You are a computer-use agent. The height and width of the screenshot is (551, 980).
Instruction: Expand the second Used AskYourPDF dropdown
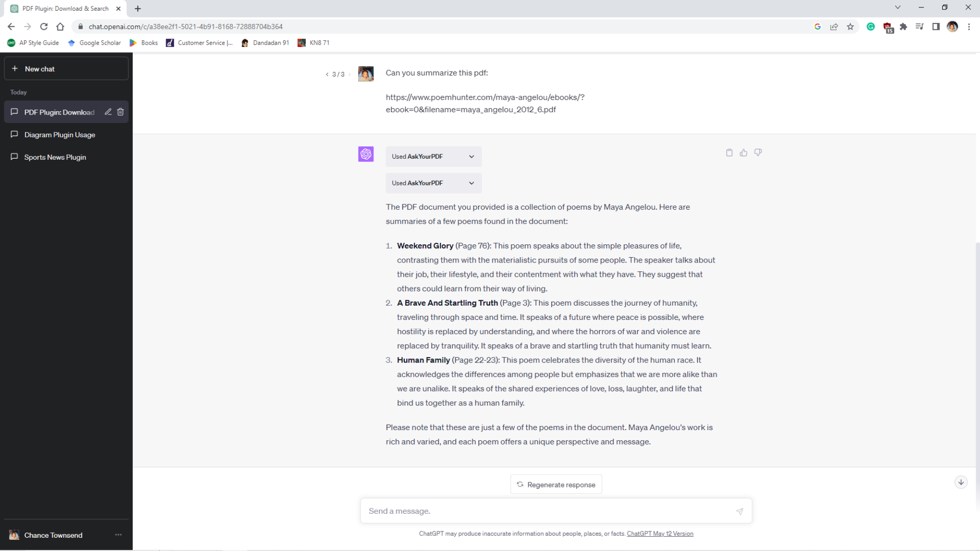click(471, 182)
